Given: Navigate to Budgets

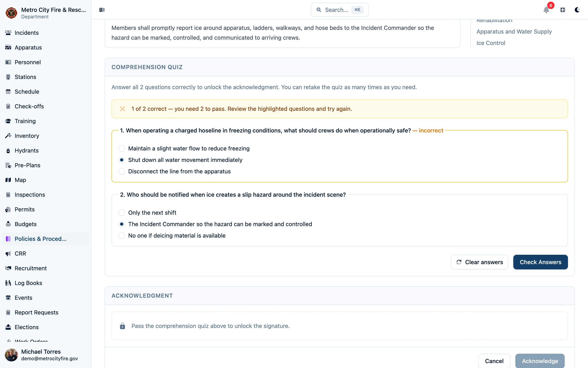Looking at the screenshot, I should click(x=46, y=224).
